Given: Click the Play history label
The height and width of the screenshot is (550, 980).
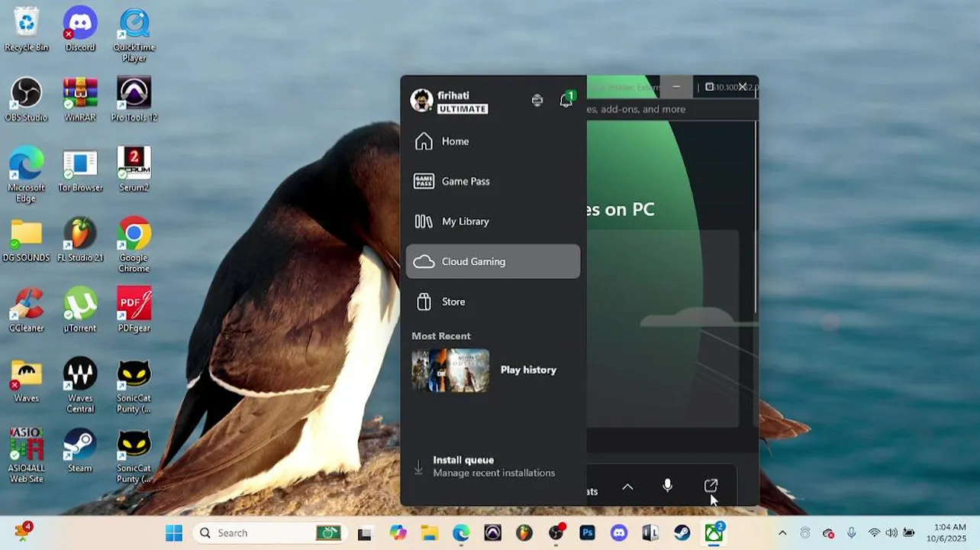Looking at the screenshot, I should (x=528, y=370).
